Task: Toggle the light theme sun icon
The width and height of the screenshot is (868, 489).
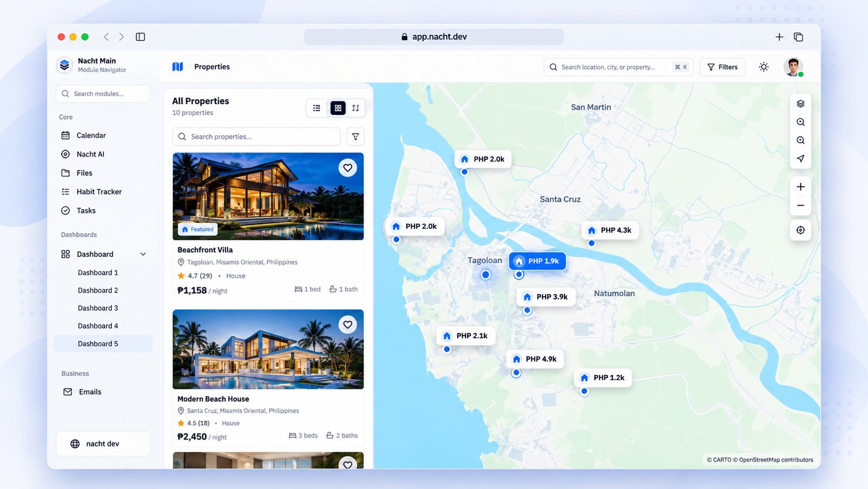Action: tap(764, 67)
